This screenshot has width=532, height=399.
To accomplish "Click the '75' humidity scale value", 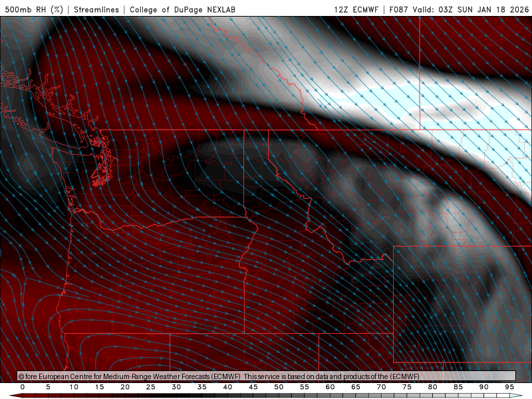I will [x=407, y=387].
